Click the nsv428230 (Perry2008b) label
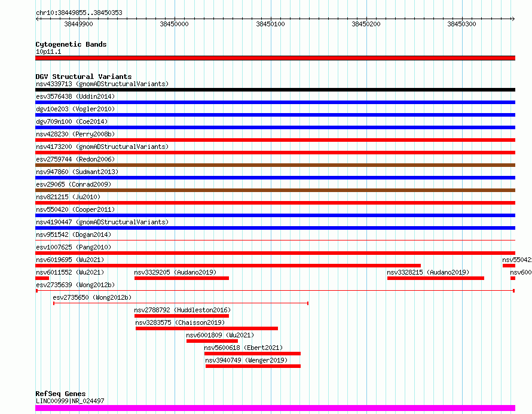 [x=75, y=134]
